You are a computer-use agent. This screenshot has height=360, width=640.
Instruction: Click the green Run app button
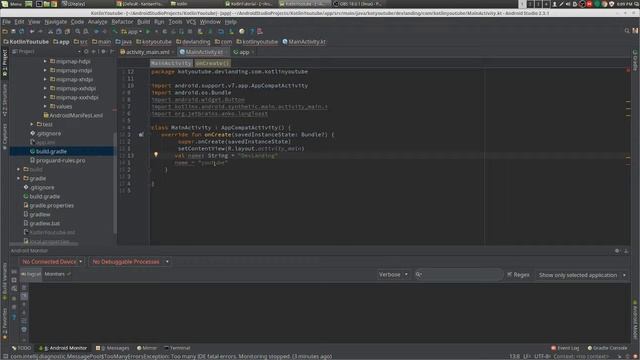[x=148, y=31]
